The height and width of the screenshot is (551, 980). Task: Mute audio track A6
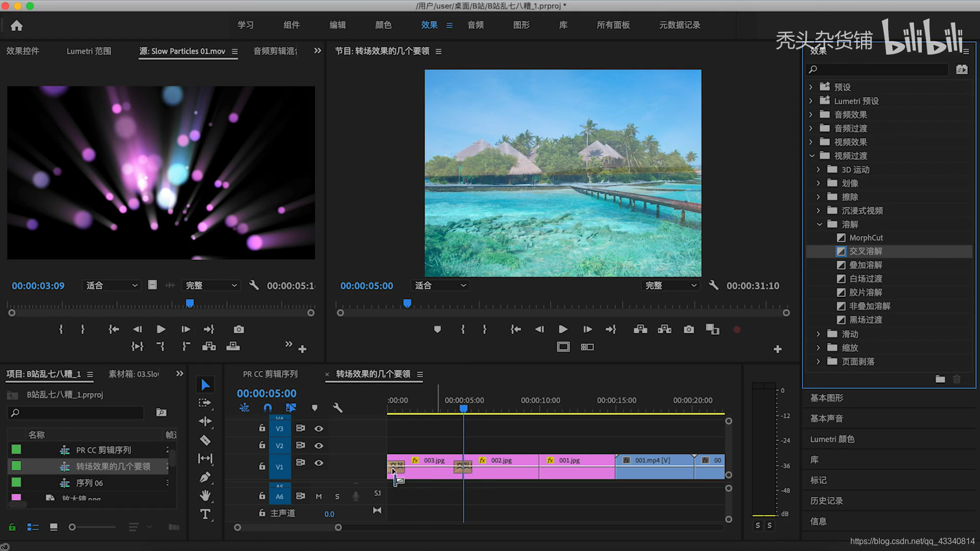(x=318, y=496)
